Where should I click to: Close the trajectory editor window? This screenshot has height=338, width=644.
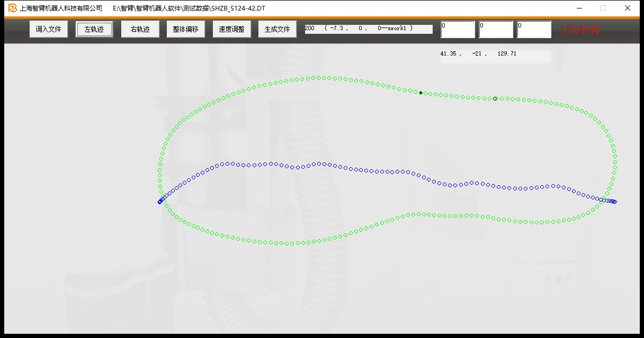(628, 8)
